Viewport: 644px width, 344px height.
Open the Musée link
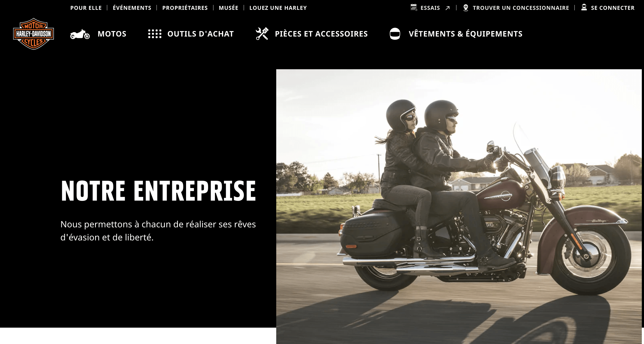pyautogui.click(x=229, y=8)
